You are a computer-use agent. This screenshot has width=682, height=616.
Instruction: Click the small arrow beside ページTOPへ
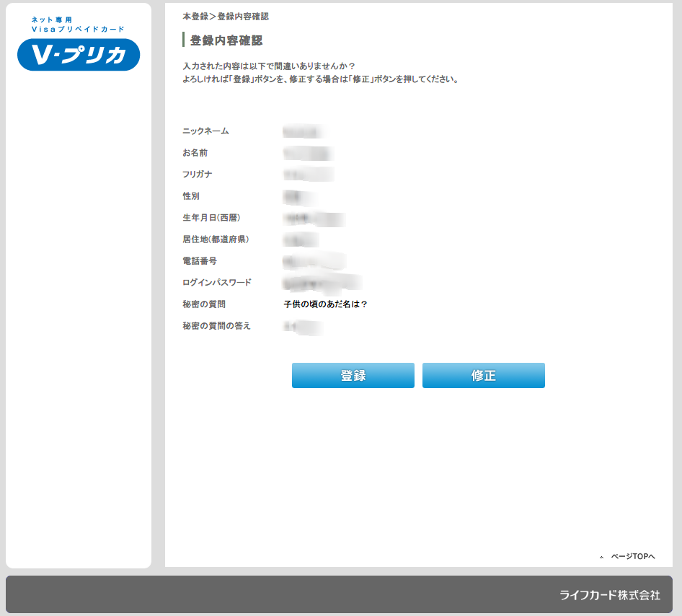601,558
